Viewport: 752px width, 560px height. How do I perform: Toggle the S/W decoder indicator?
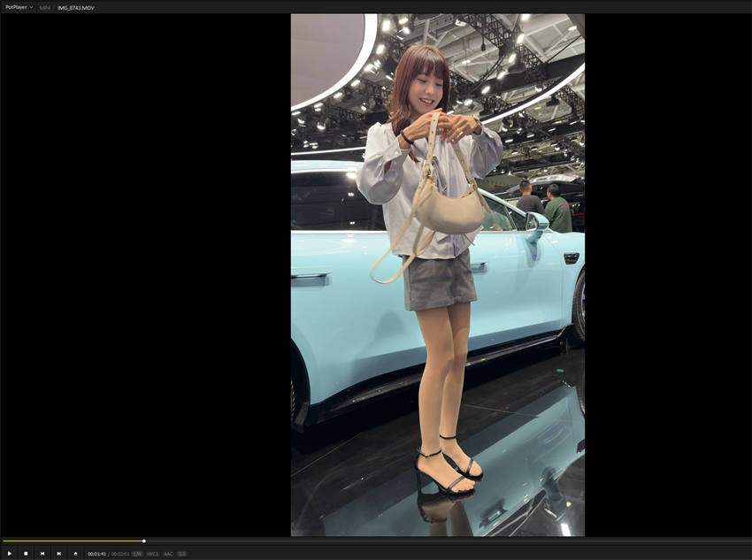[137, 554]
